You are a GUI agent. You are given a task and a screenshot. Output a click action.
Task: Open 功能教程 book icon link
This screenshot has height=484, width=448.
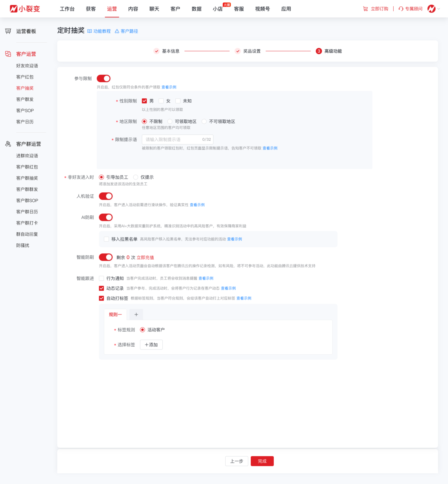pyautogui.click(x=89, y=31)
